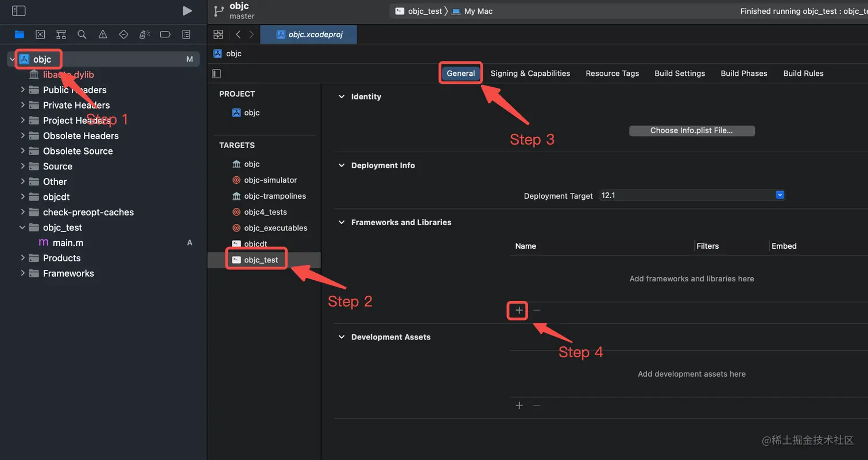Select the objcdt target
The image size is (868, 460).
tap(250, 244)
